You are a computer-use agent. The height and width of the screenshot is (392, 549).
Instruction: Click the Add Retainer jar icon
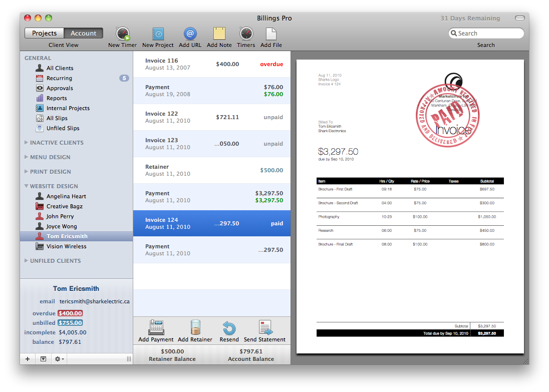195,327
